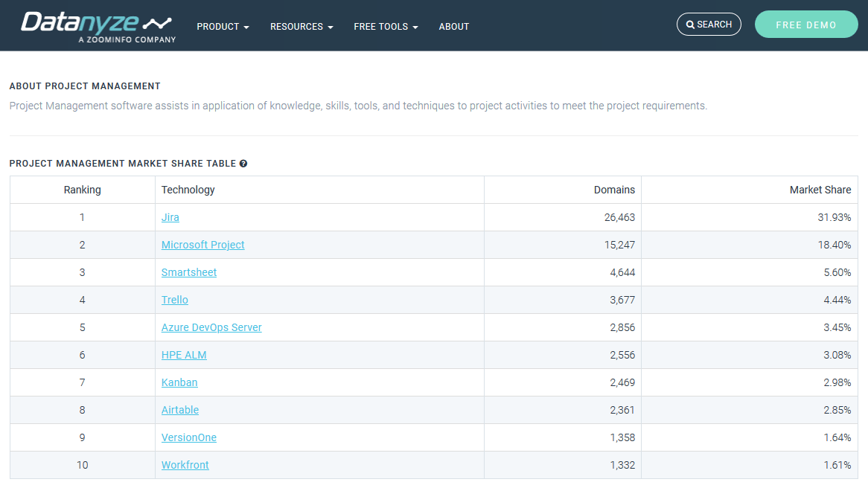Follow the Smartsheet link

click(189, 272)
